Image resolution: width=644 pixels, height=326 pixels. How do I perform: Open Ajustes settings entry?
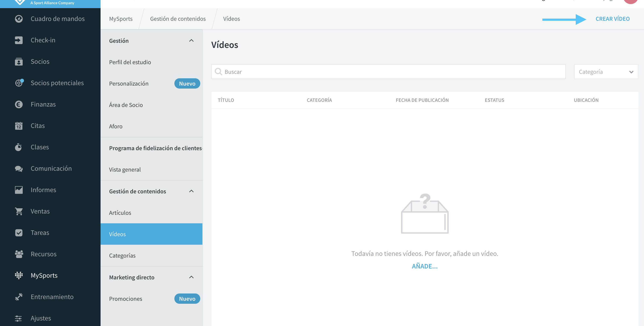50,318
